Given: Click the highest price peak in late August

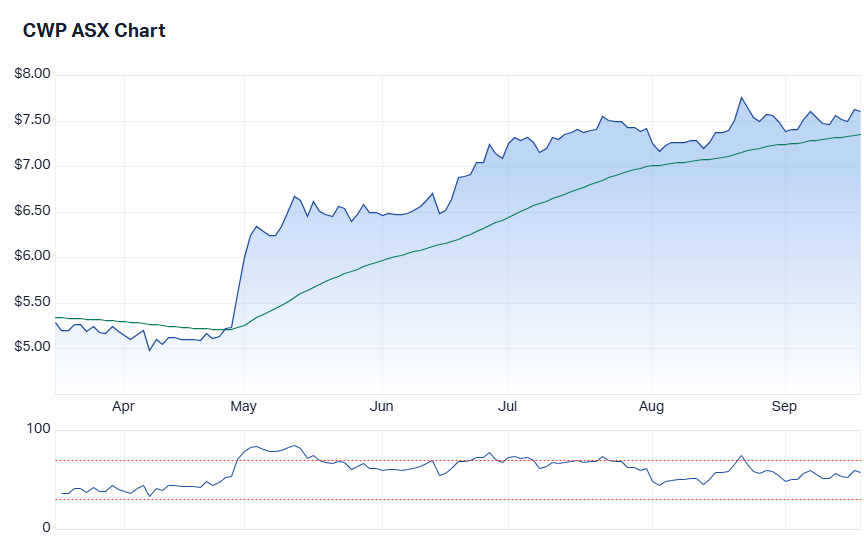Looking at the screenshot, I should pos(741,97).
